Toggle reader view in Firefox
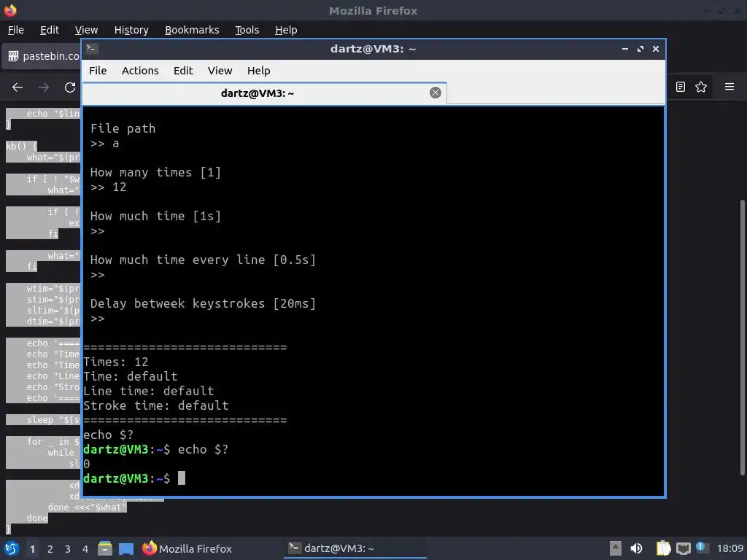 (681, 87)
